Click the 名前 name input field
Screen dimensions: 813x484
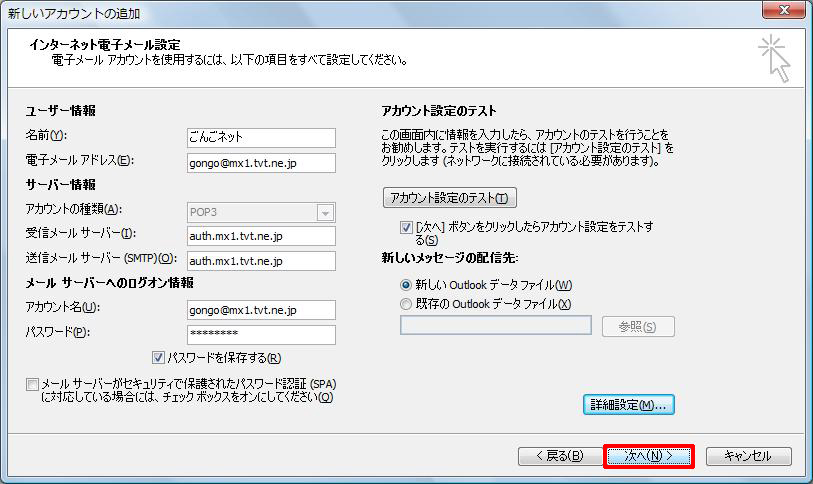click(261, 137)
